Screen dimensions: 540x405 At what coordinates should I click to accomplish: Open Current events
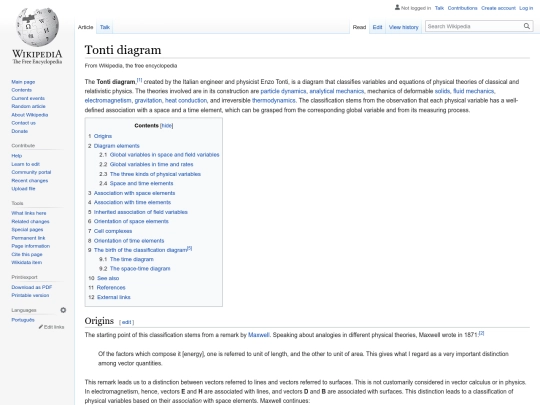click(28, 98)
